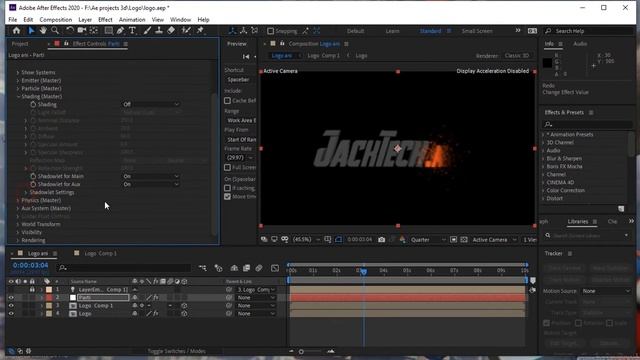Expand the Physics (Master) section
640x360 pixels.
click(18, 200)
